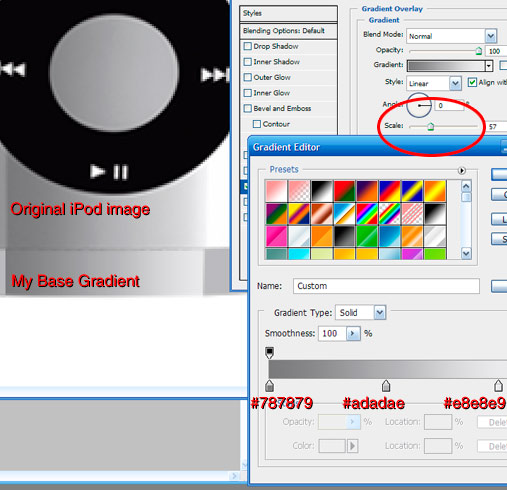Enable the Bevel and Emboss checkbox

(248, 108)
